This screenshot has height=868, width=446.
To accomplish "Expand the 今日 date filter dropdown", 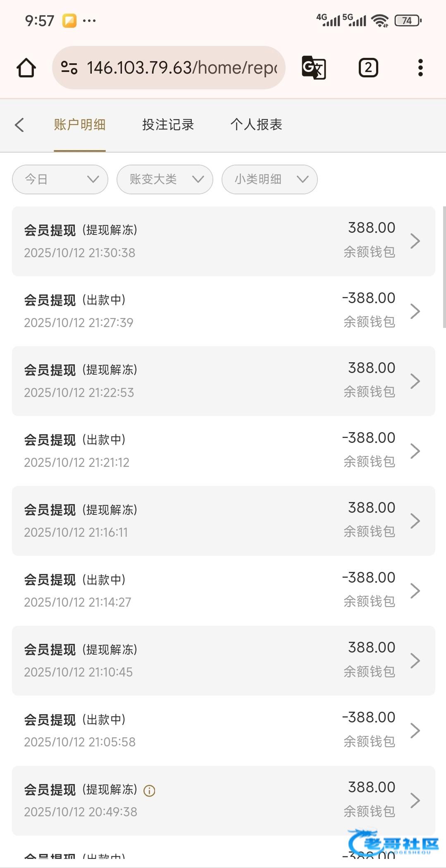I will tap(60, 179).
